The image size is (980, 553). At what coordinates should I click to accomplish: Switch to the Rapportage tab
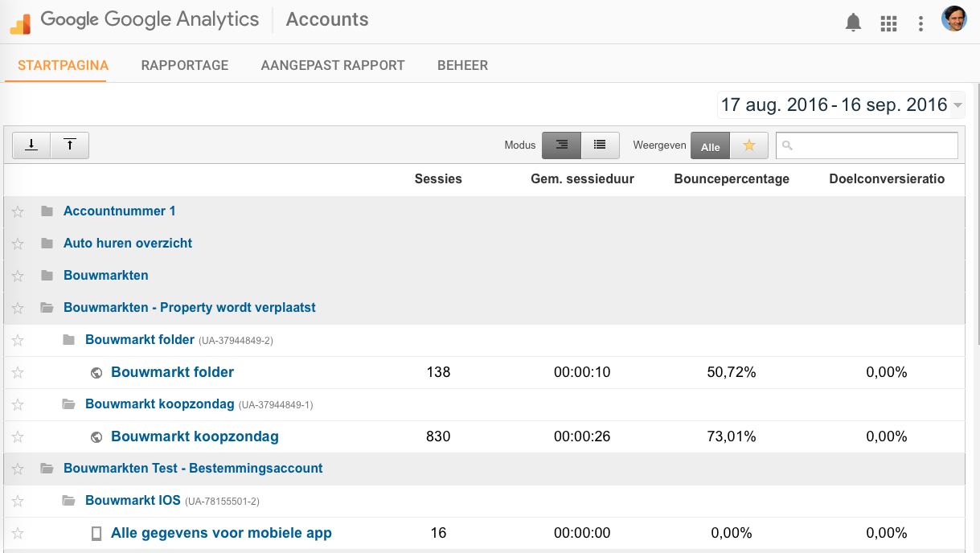[185, 65]
